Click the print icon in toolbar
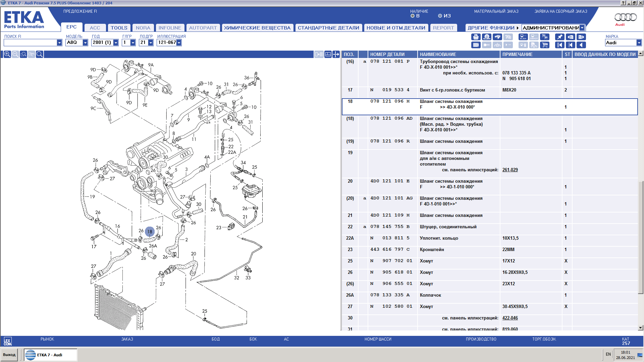The width and height of the screenshot is (644, 362). click(476, 37)
